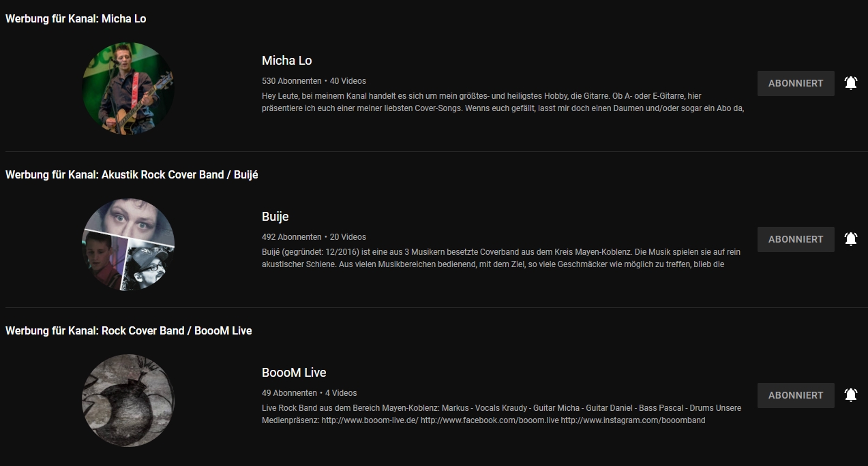Toggle notification bell for Micha Lo channel
868x466 pixels.
pos(850,83)
